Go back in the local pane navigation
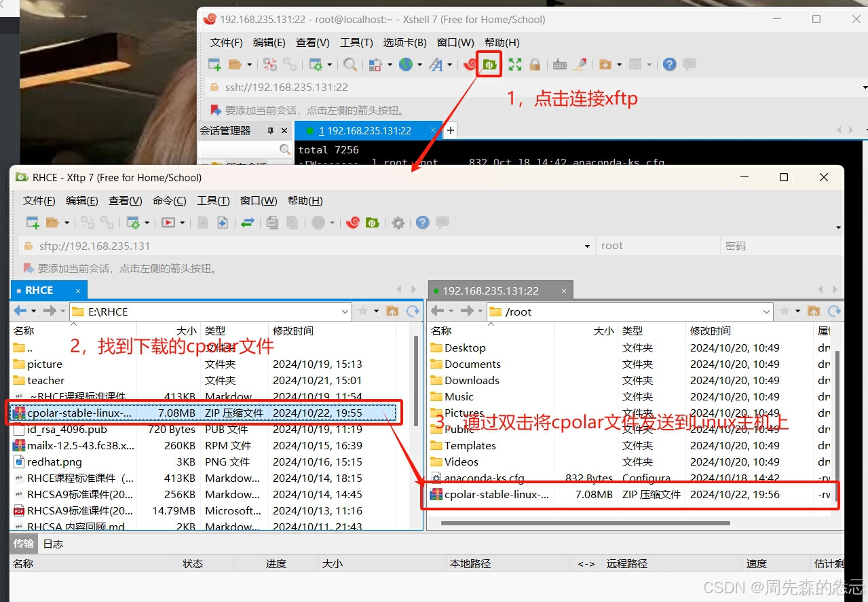Screen dimensions: 868x602 [20, 311]
